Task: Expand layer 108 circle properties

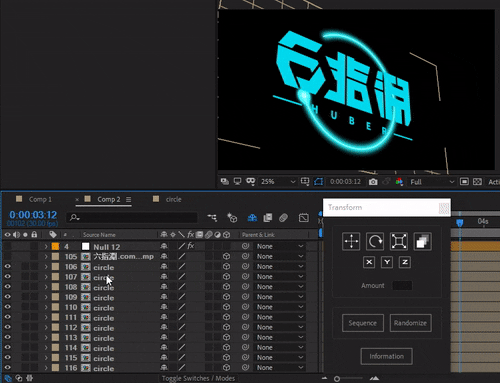Action: click(x=46, y=287)
